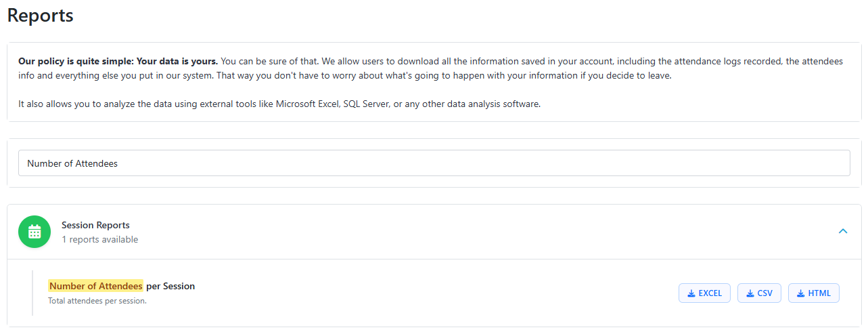
Task: Download the attendees report as EXCEL
Action: (x=704, y=293)
